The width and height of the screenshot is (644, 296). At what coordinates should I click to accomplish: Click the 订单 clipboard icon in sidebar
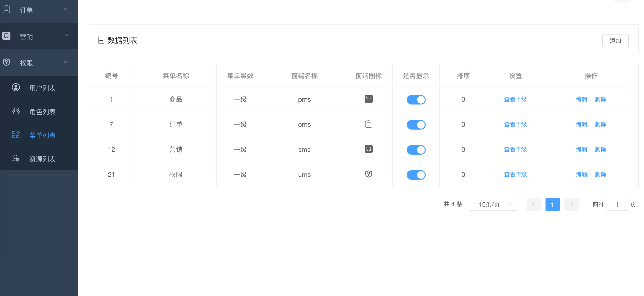6,9
